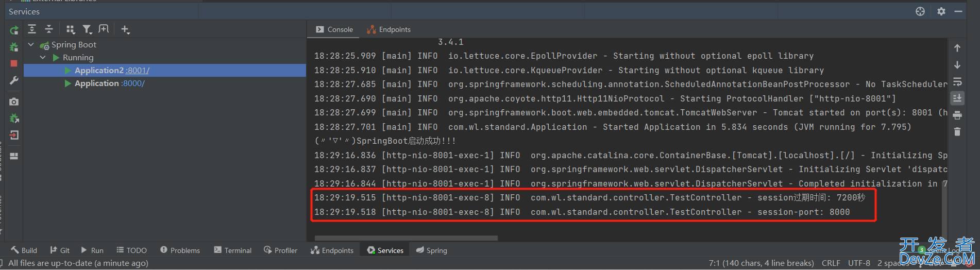Click the 'session-port: 8000' log line
Screen dimensions: 980x270
click(582, 212)
